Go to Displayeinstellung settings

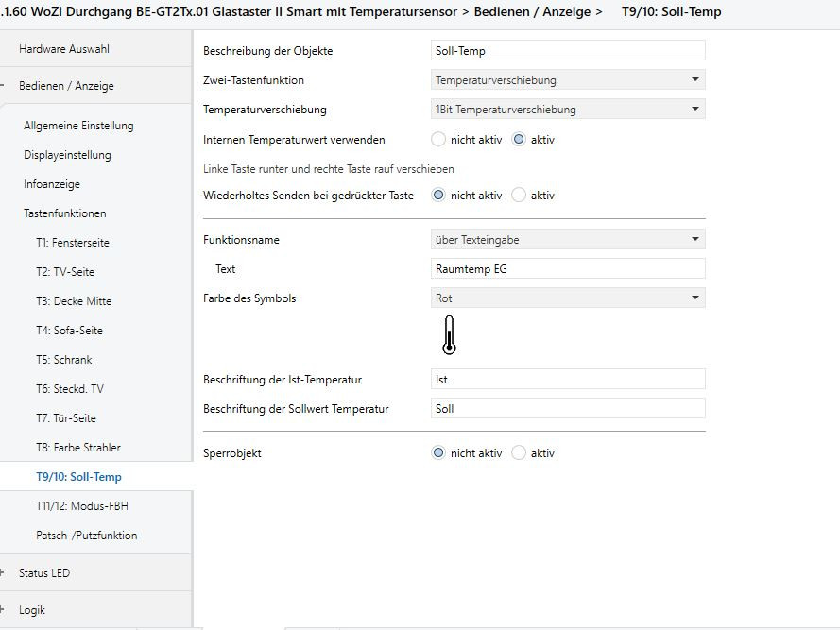click(x=67, y=155)
